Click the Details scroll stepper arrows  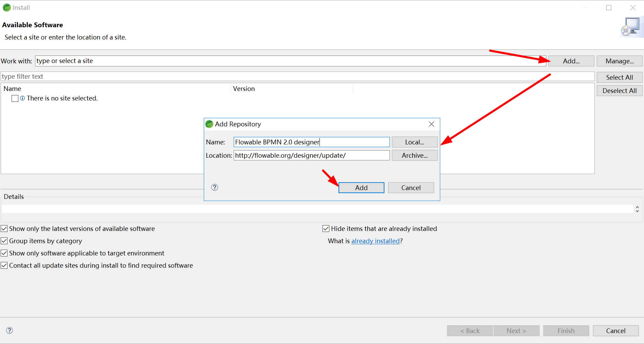point(637,209)
